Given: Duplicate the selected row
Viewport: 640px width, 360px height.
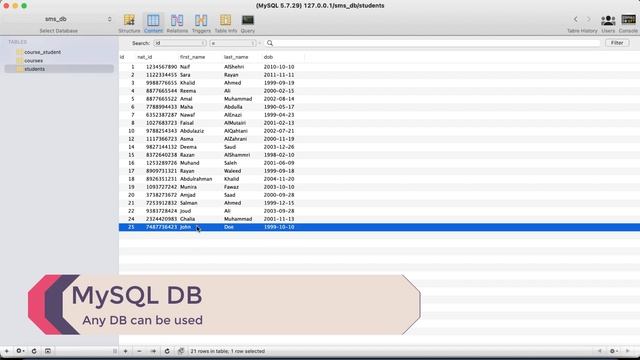Looking at the screenshot, I should tap(153, 351).
